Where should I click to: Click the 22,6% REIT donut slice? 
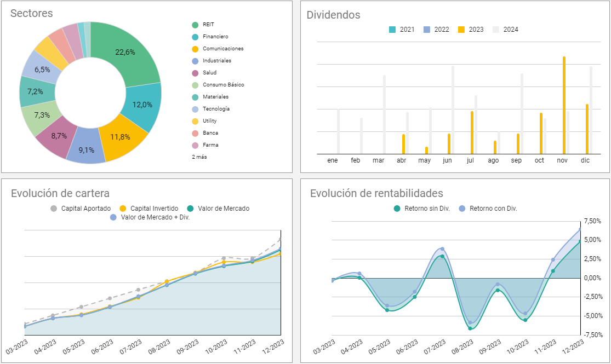[x=125, y=53]
